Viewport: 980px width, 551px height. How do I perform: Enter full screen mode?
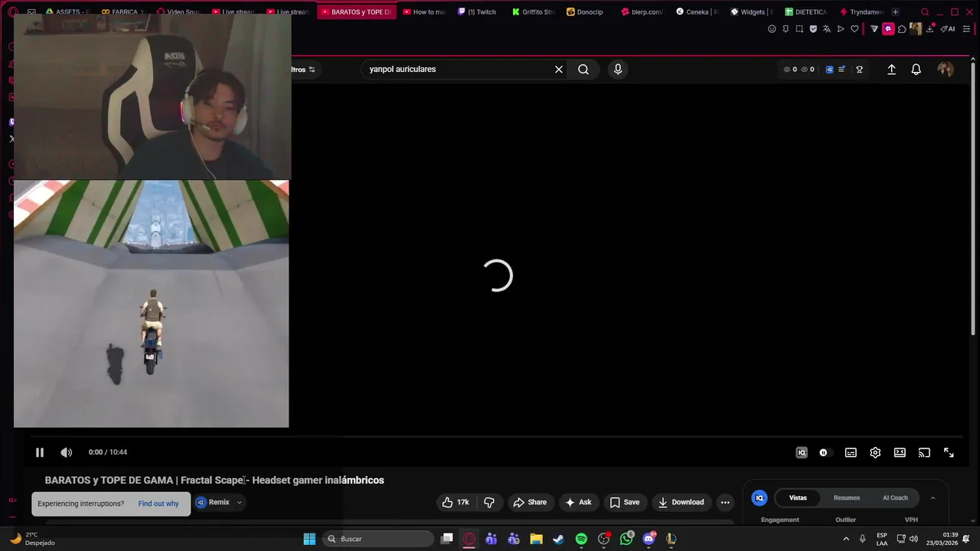(949, 452)
